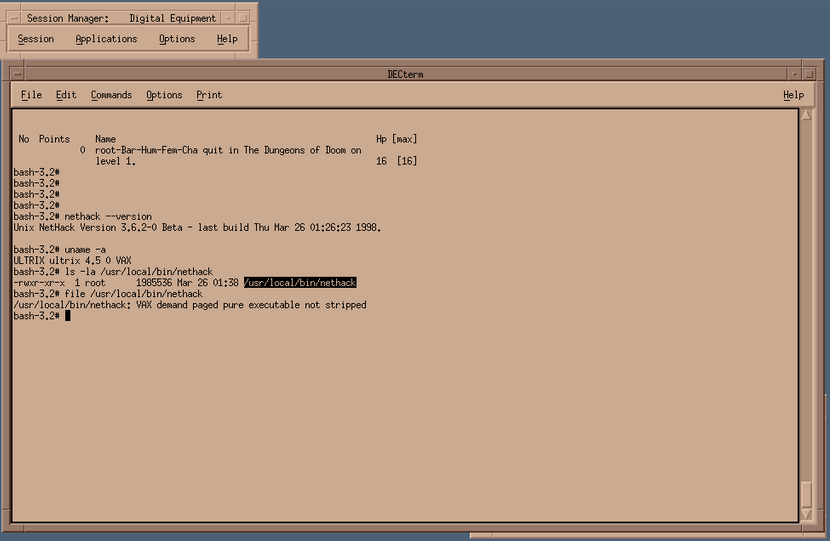Maximize the DECterm window

[809, 75]
